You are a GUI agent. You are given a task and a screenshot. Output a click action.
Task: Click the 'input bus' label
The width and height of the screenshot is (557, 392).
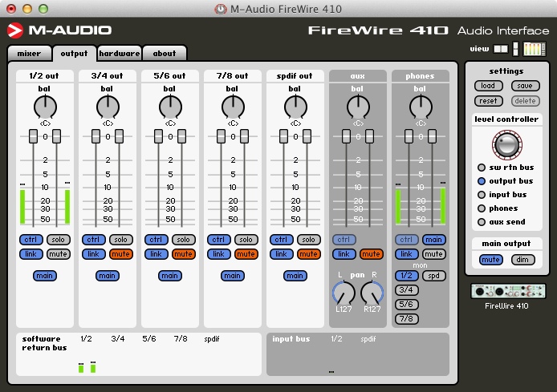point(291,339)
